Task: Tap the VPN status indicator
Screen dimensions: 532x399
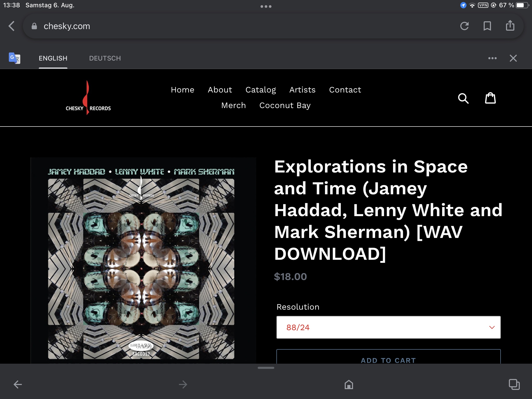Action: (483, 5)
